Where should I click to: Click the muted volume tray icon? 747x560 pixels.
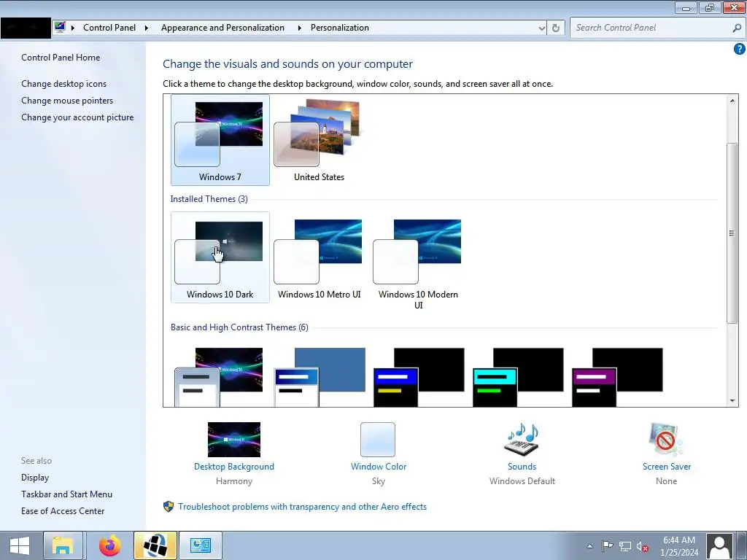point(642,547)
